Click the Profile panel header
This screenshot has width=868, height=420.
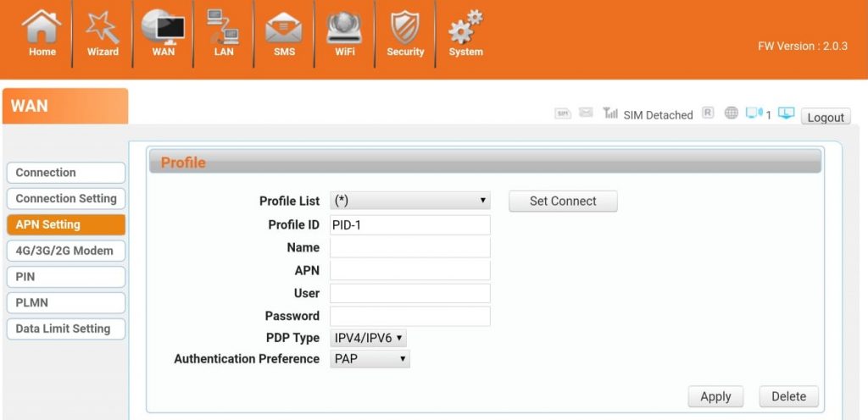click(x=485, y=162)
